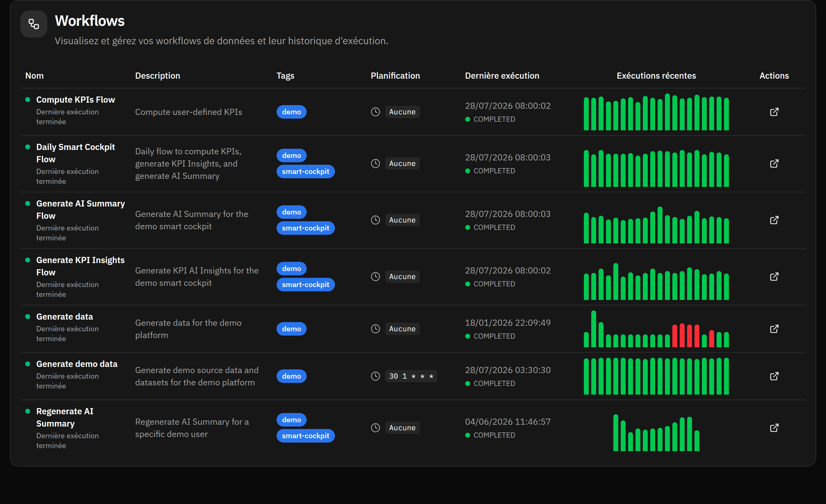Click red failed run bars in Generate data chart
826x504 pixels.
pos(686,335)
